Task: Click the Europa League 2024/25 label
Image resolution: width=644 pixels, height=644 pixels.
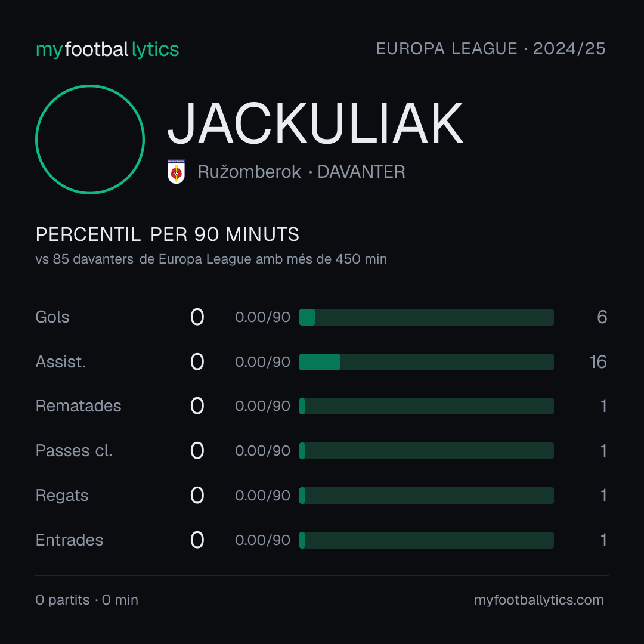Action: coord(491,49)
